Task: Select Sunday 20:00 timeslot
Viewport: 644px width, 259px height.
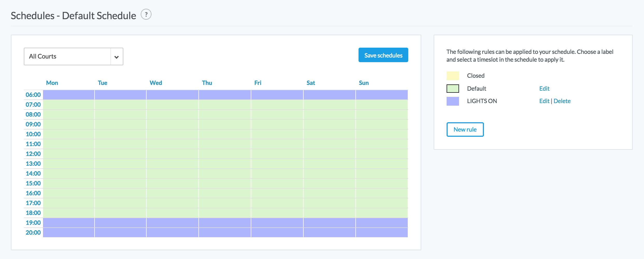Action: click(382, 233)
